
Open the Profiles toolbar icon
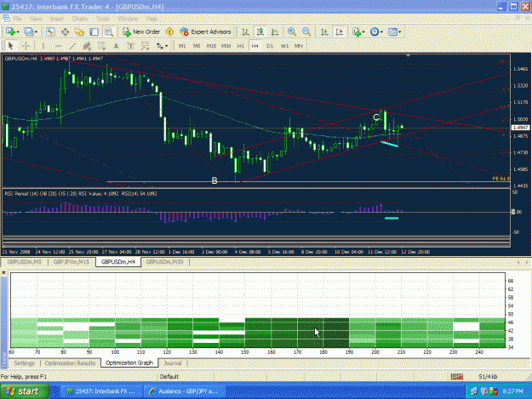pyautogui.click(x=29, y=31)
